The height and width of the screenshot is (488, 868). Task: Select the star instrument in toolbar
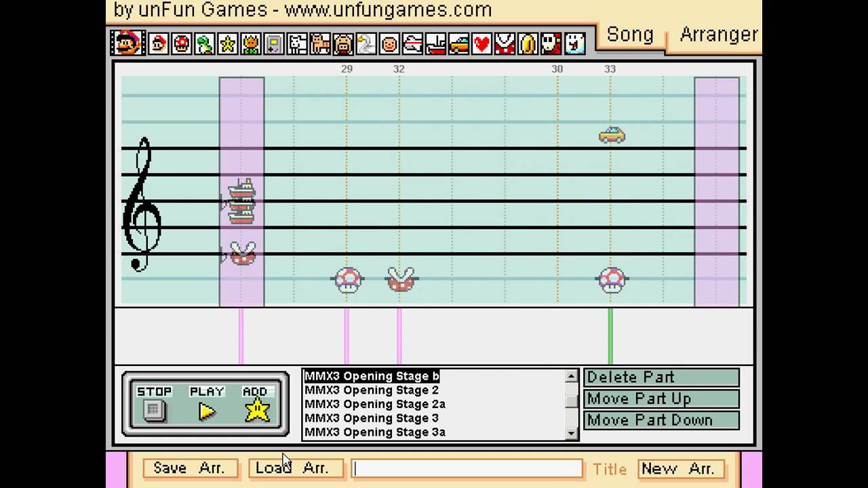point(228,45)
